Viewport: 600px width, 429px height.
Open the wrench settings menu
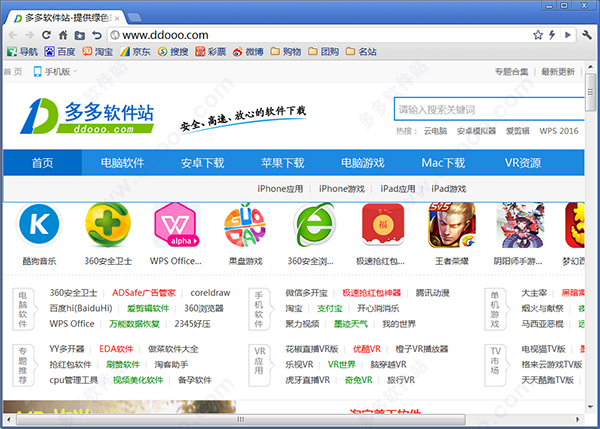(x=587, y=35)
